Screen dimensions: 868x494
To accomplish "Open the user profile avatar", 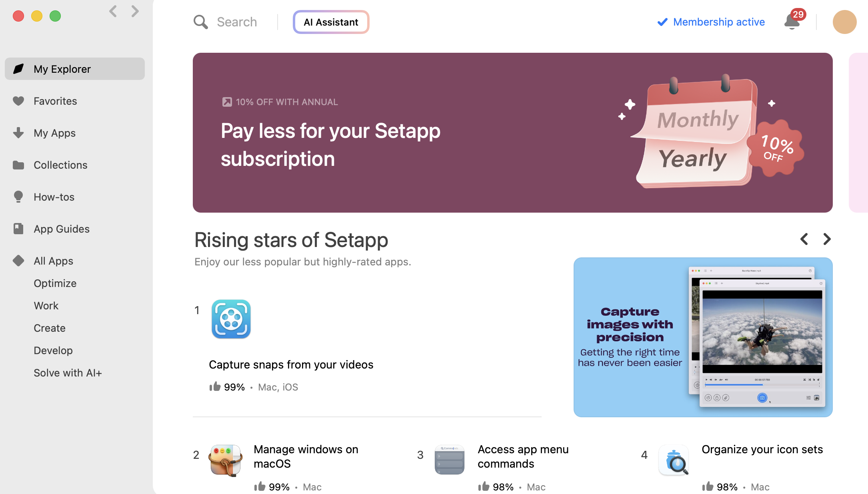I will (x=844, y=22).
